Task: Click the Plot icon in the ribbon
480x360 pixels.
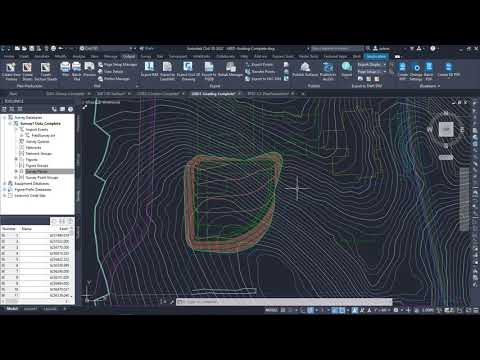Action: pos(65,67)
